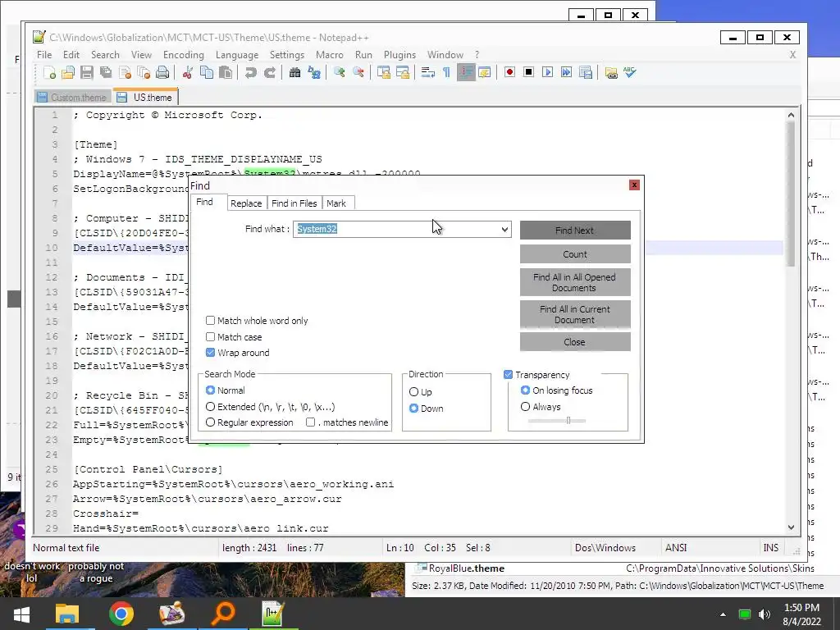Select Regular expression search mode

point(211,422)
